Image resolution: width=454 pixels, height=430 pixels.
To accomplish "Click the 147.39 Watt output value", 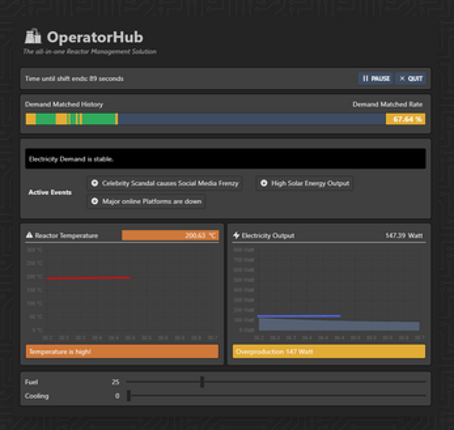I will [404, 236].
